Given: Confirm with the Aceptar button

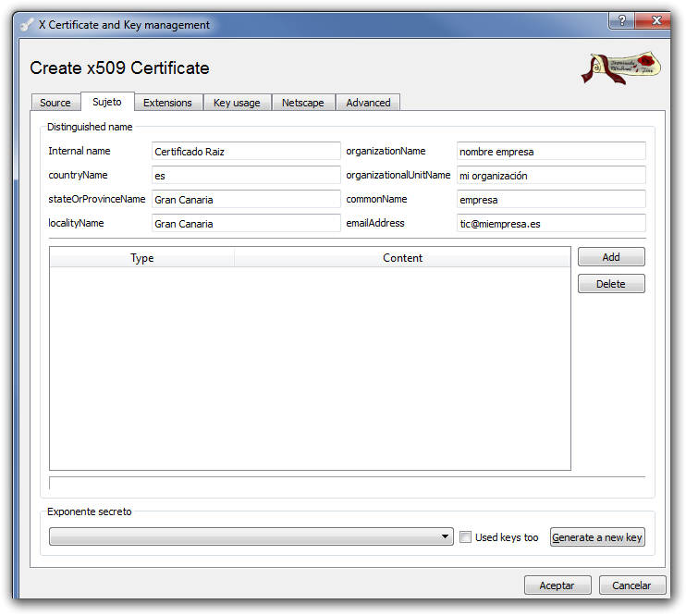Looking at the screenshot, I should pos(557,585).
